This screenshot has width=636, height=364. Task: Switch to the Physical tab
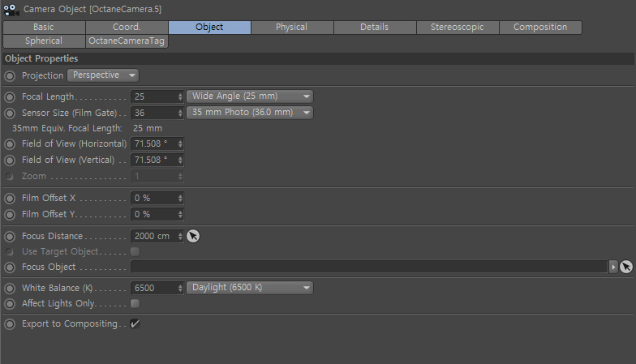pyautogui.click(x=292, y=28)
